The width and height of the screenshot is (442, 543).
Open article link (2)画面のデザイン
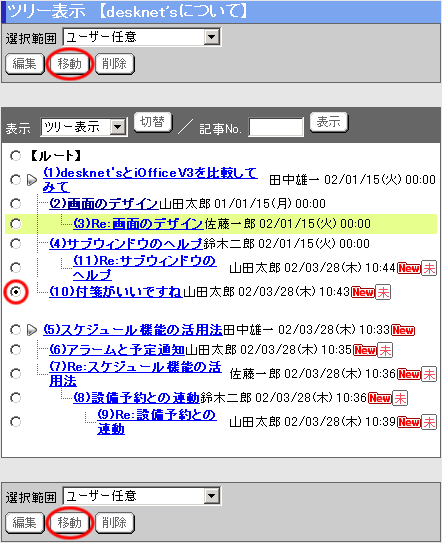[104, 204]
